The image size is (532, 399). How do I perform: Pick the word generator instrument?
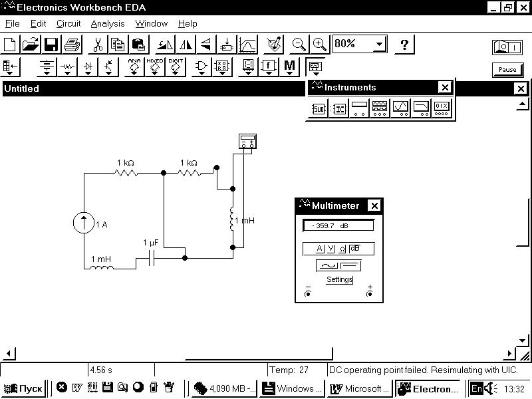point(442,109)
